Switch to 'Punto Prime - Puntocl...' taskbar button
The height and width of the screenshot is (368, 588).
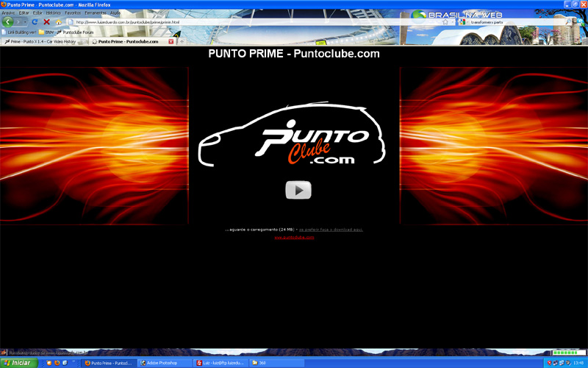click(x=109, y=363)
